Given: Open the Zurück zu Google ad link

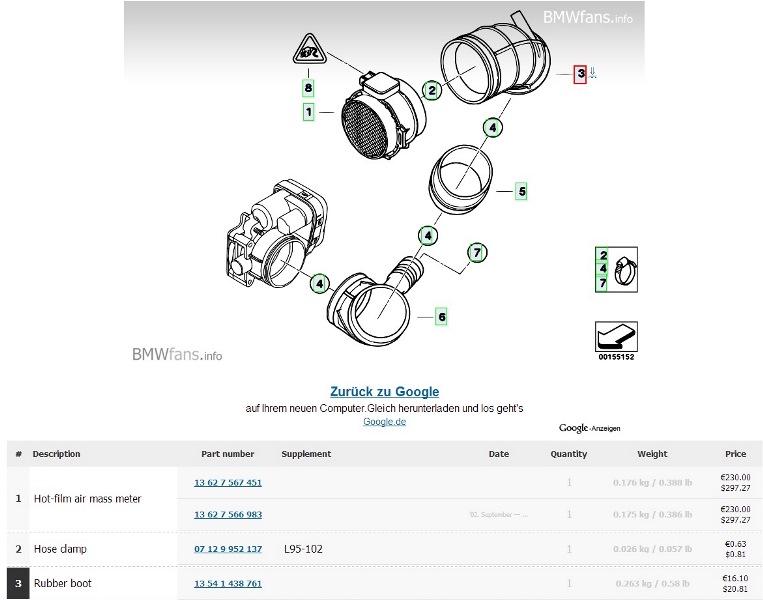Looking at the screenshot, I should (x=384, y=392).
